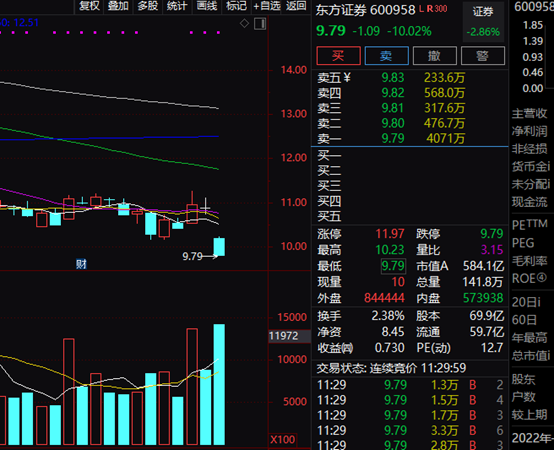Activate the 画线 drawing tool
The width and height of the screenshot is (554, 450).
[x=207, y=6]
